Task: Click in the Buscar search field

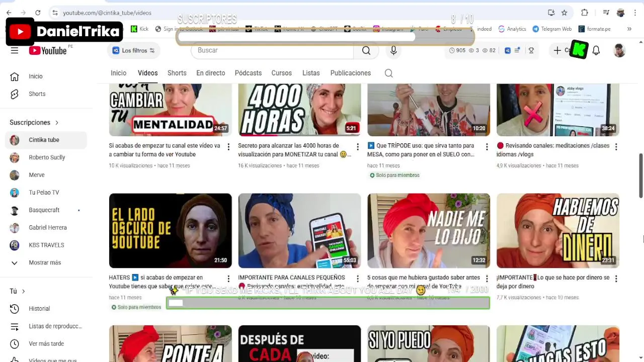Action: pyautogui.click(x=272, y=50)
